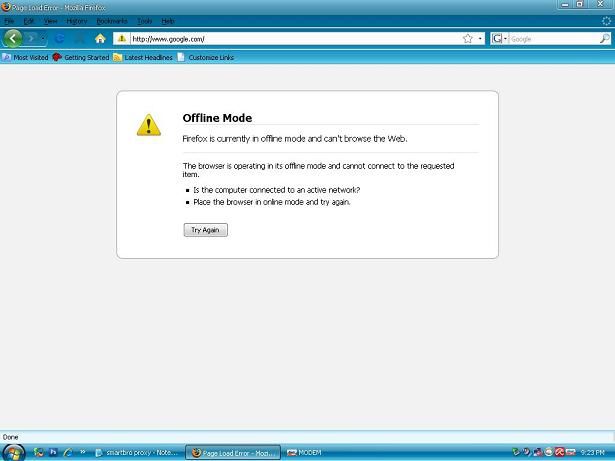Bookmark this page with the star icon
This screenshot has height=461, width=615.
coord(467,38)
